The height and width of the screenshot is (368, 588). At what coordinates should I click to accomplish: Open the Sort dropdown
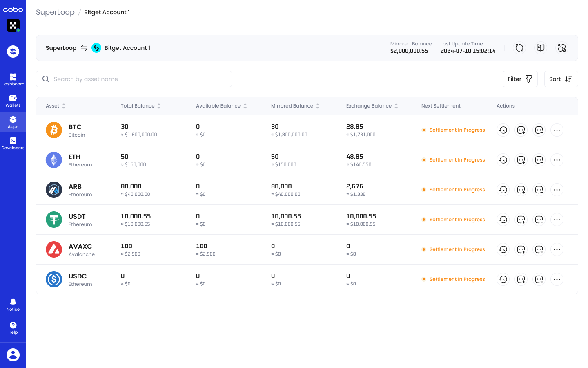561,79
